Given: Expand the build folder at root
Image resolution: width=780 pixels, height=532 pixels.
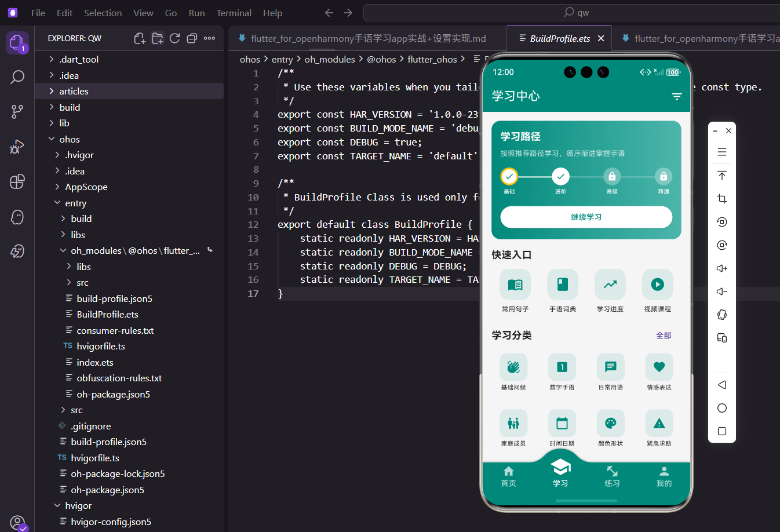Looking at the screenshot, I should click(x=129, y=107).
